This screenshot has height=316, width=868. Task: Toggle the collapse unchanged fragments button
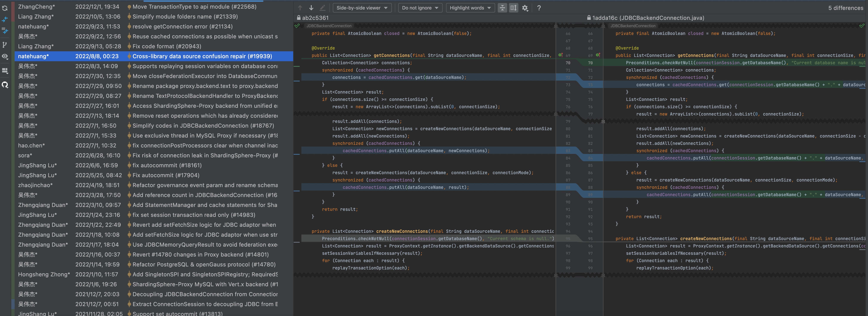tap(502, 8)
